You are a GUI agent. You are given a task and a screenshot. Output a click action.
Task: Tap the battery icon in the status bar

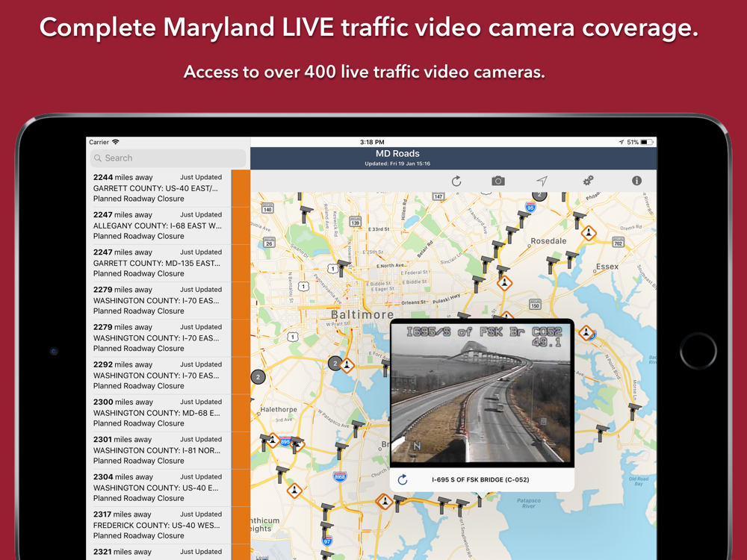tap(646, 142)
